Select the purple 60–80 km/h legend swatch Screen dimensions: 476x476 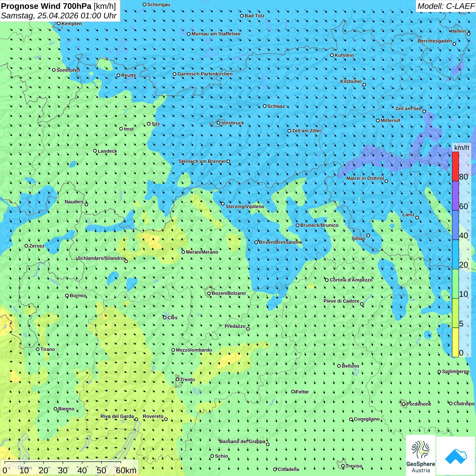[x=455, y=196]
